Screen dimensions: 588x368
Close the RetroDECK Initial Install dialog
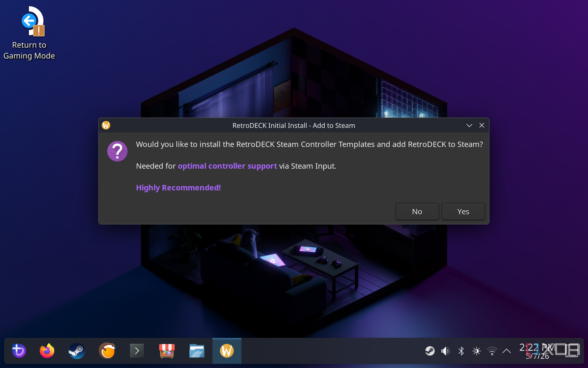pyautogui.click(x=482, y=125)
